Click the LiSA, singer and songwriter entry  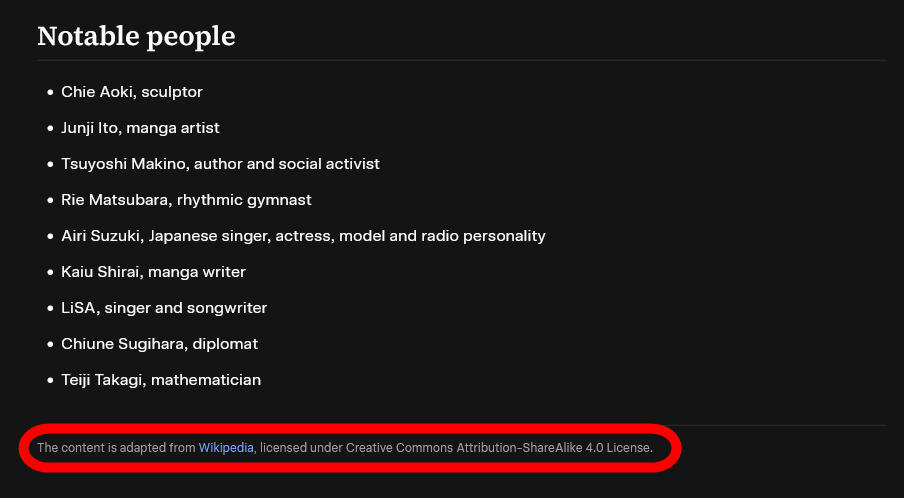[164, 308]
